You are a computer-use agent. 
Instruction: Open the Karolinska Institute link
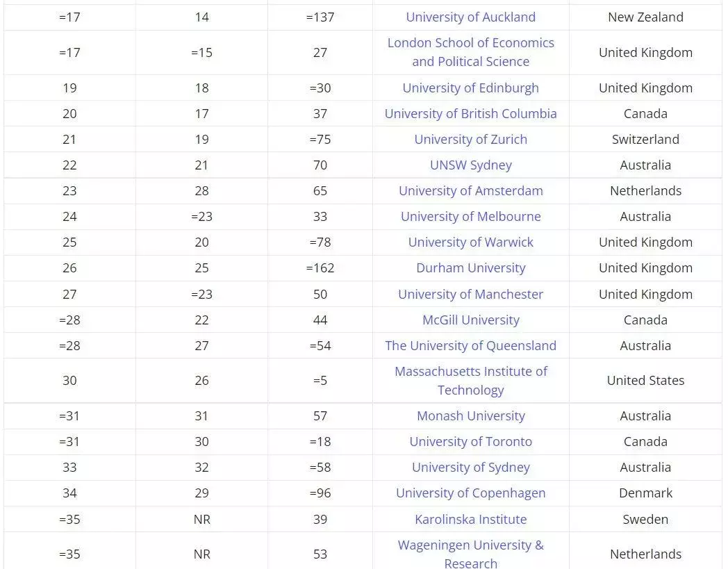470,520
